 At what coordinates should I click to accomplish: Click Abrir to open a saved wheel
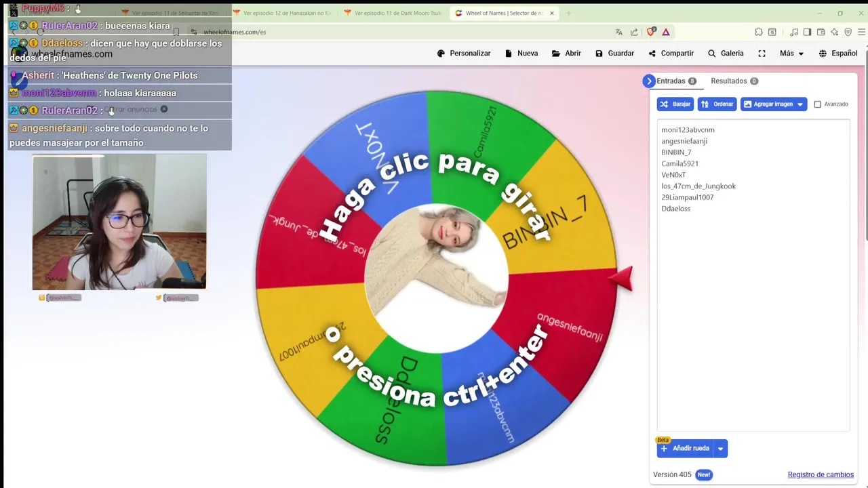[x=566, y=54]
